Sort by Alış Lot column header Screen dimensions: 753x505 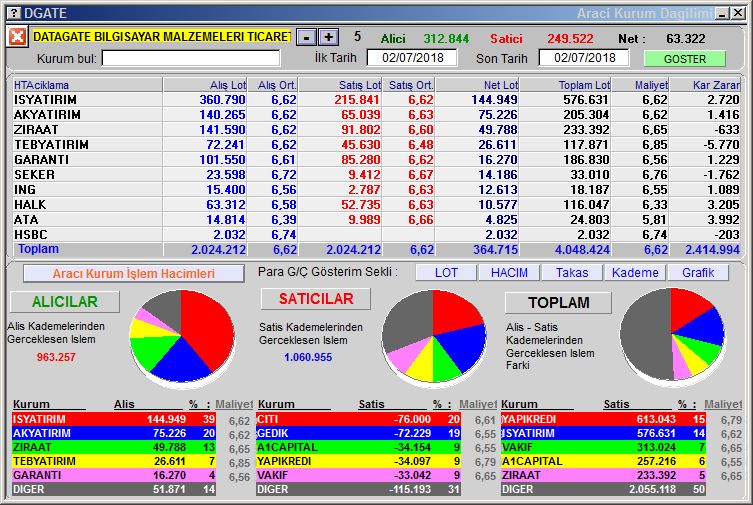pyautogui.click(x=205, y=85)
